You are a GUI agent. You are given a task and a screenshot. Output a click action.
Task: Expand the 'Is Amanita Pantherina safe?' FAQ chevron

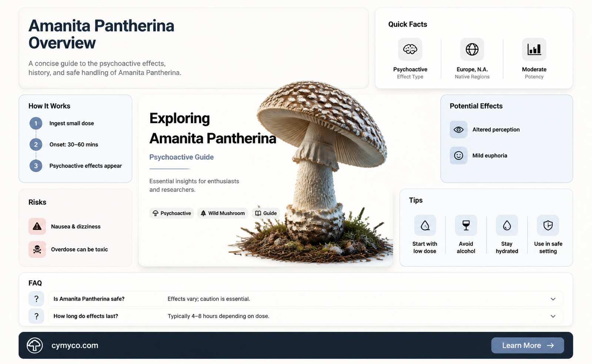click(553, 299)
